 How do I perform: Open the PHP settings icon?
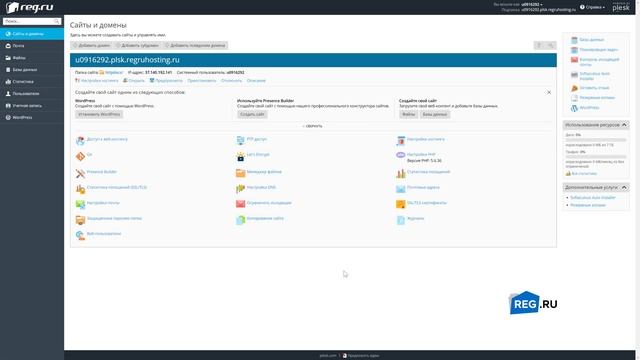(400, 155)
